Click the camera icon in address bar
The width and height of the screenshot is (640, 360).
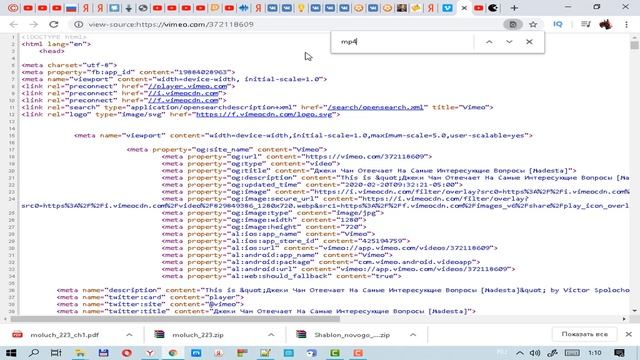[x=513, y=24]
